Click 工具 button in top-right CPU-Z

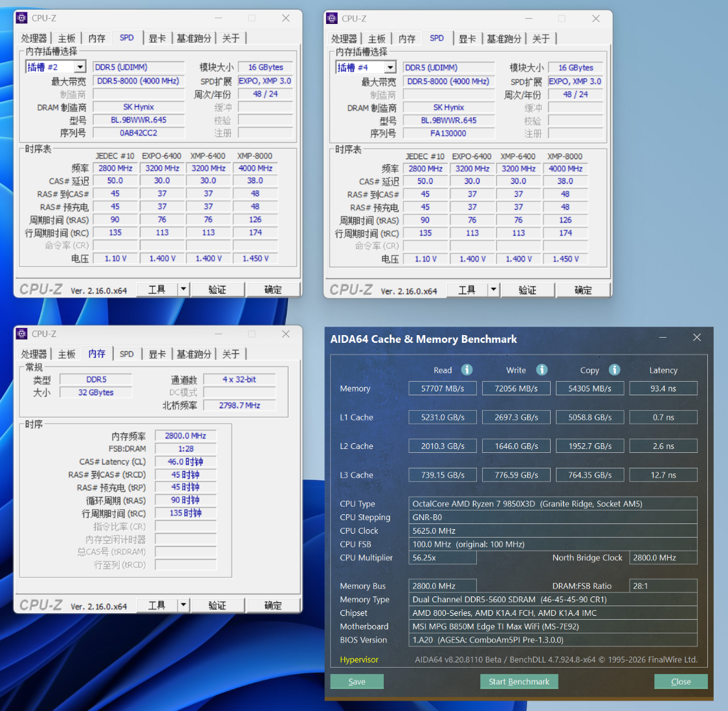click(x=467, y=290)
